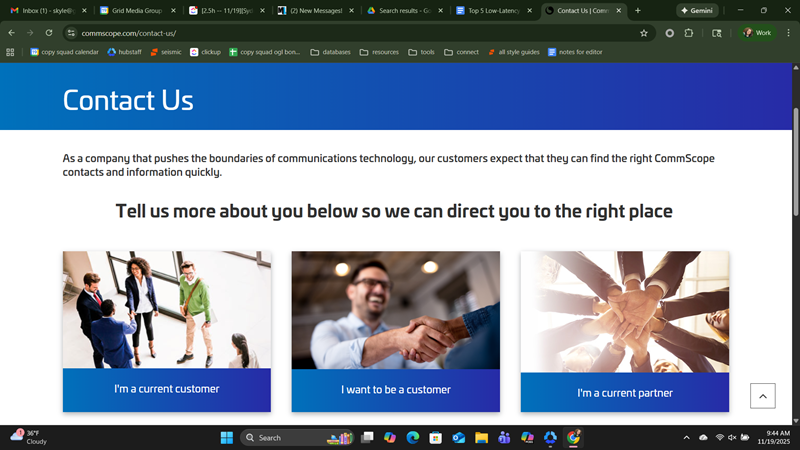Screen dimensions: 800x450
Task: Open the site information icon in address bar
Action: click(x=71, y=33)
